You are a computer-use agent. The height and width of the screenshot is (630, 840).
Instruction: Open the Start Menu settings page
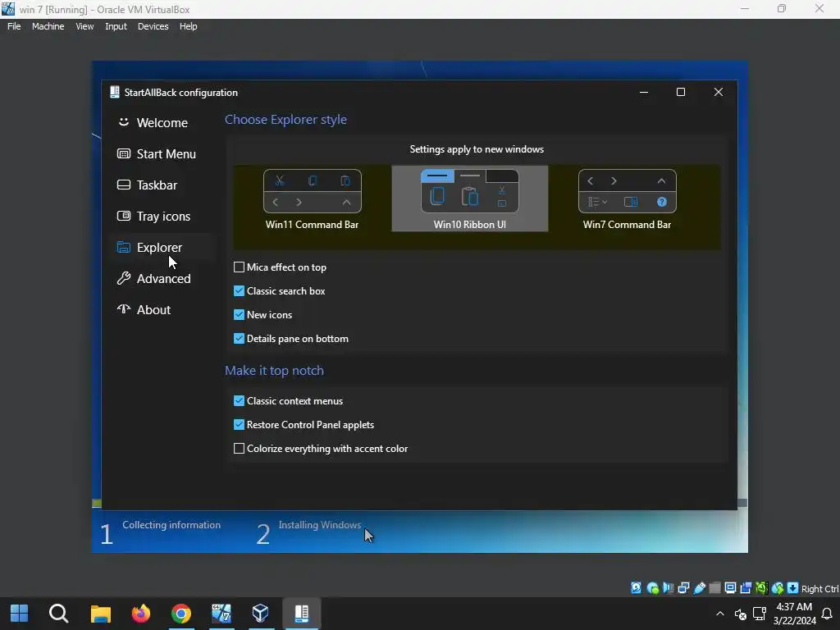(x=162, y=153)
